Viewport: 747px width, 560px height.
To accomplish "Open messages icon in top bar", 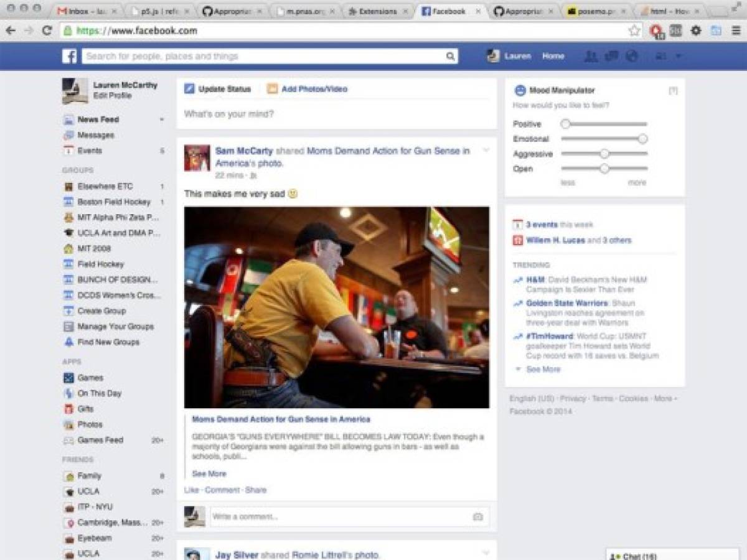I will point(611,56).
